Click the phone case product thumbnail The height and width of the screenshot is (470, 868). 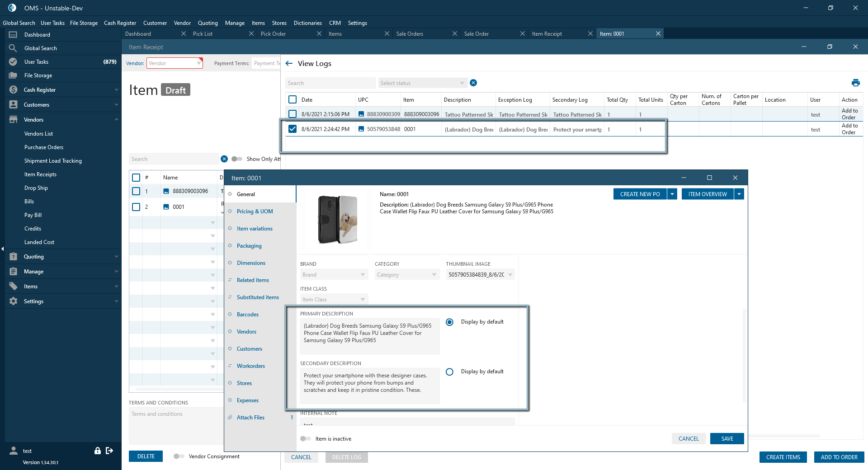[337, 220]
